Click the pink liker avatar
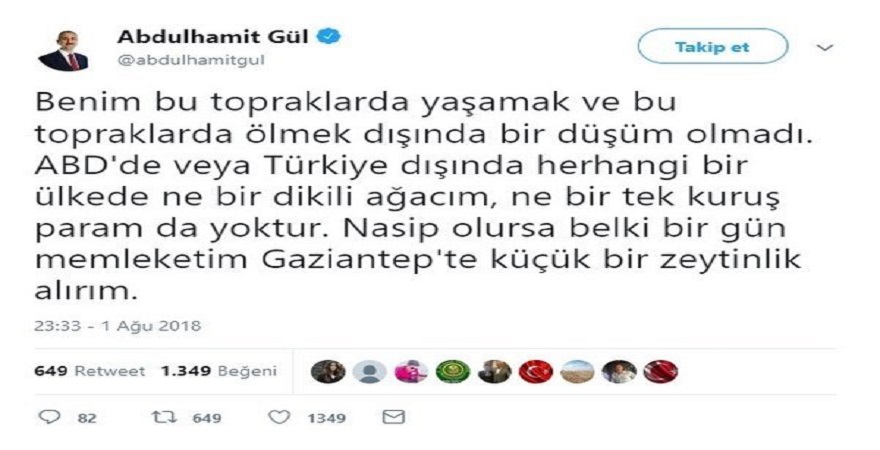The height and width of the screenshot is (450, 880). (411, 371)
